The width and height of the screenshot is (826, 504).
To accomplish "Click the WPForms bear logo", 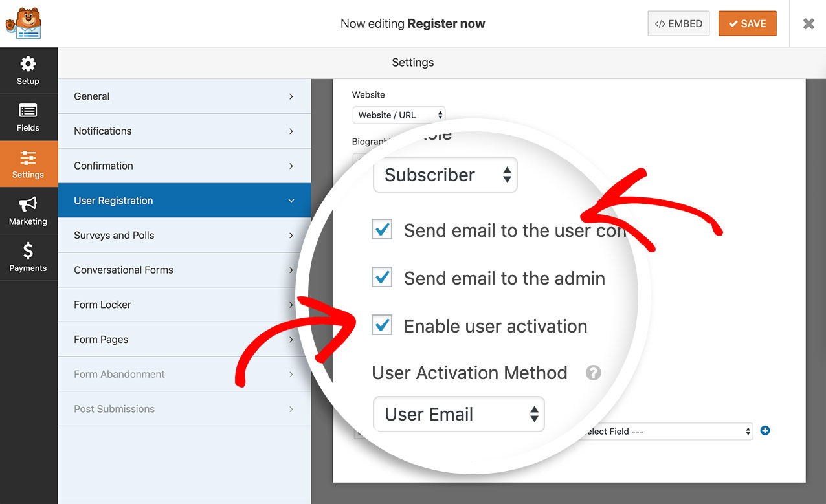I will point(23,23).
